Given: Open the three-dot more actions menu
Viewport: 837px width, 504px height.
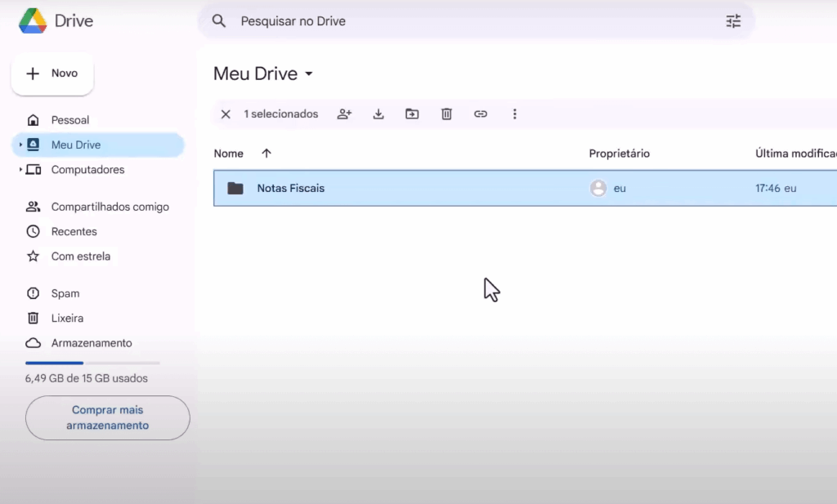Looking at the screenshot, I should 515,114.
